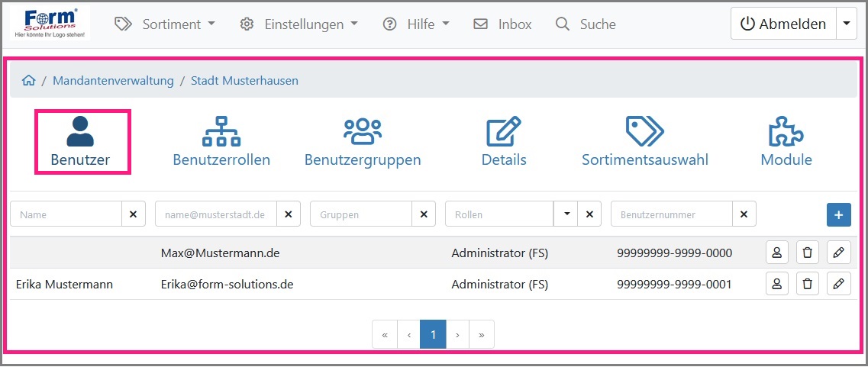Open the Stadt Musterhausen breadcrumb link
The width and height of the screenshot is (868, 367).
click(x=245, y=81)
